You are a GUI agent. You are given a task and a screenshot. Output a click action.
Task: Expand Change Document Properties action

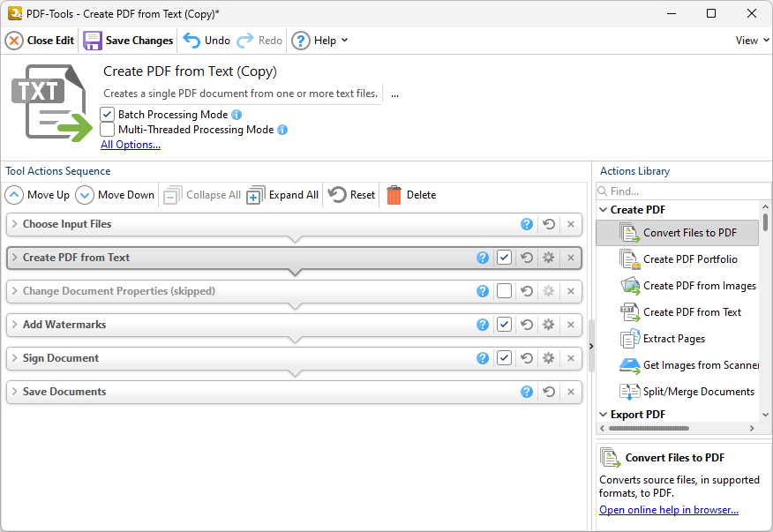(15, 291)
